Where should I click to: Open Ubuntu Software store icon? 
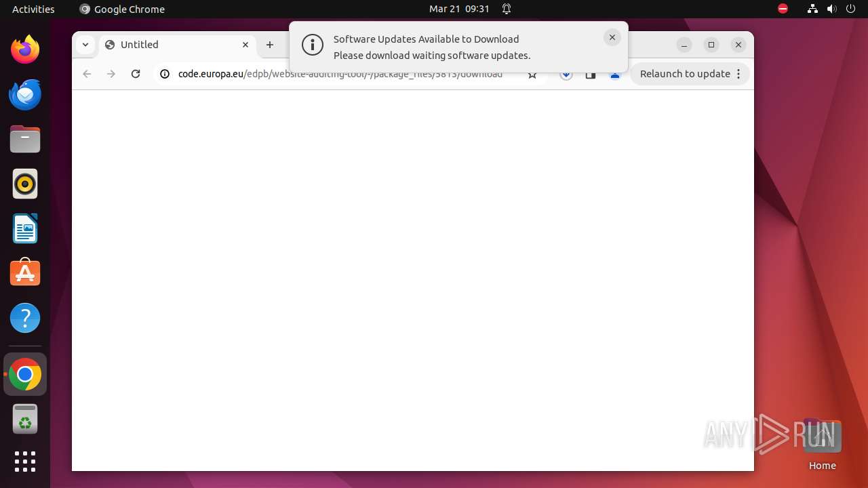click(x=25, y=273)
